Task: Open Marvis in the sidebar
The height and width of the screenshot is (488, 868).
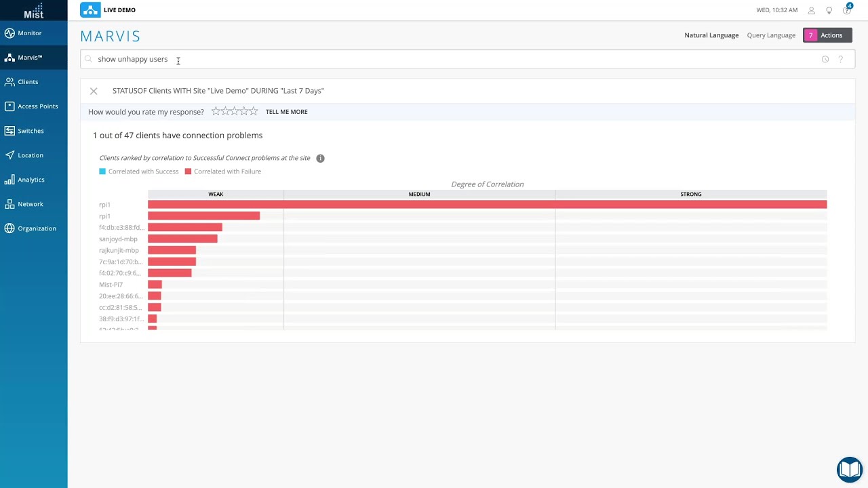Action: pos(34,58)
